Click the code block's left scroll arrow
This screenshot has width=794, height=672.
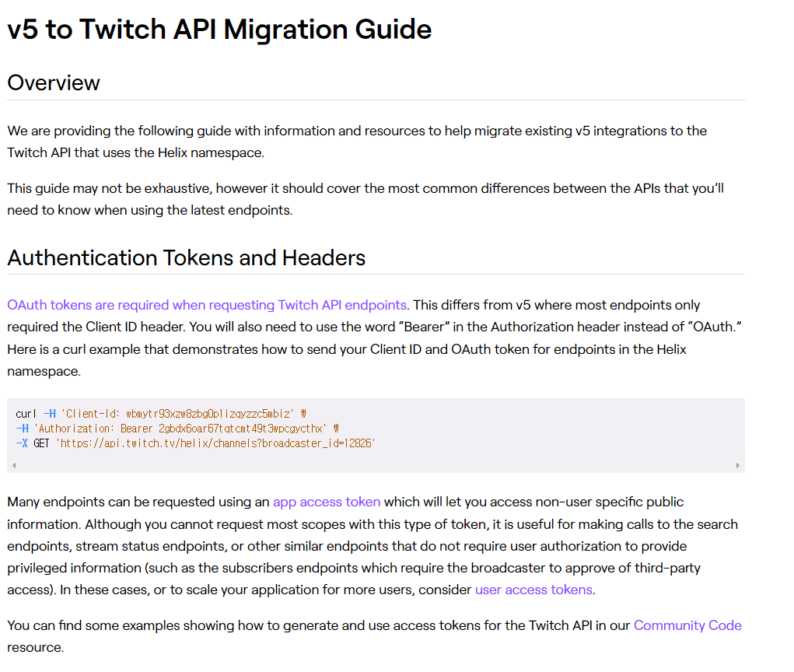point(14,465)
